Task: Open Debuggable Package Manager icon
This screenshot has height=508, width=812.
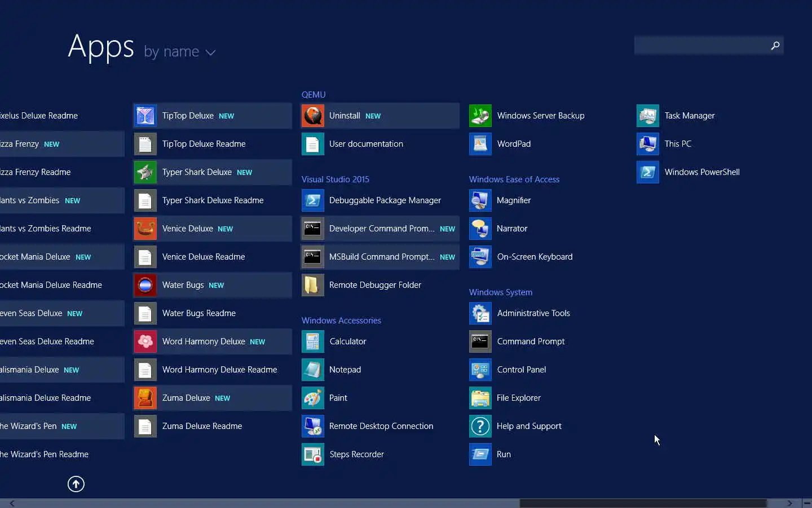Action: click(312, 200)
